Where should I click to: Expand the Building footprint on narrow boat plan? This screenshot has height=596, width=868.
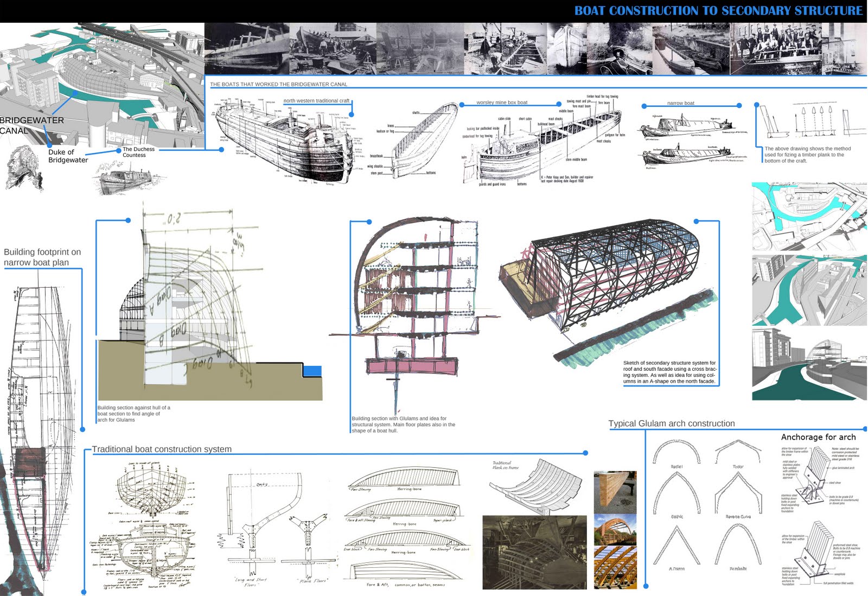pos(42,257)
